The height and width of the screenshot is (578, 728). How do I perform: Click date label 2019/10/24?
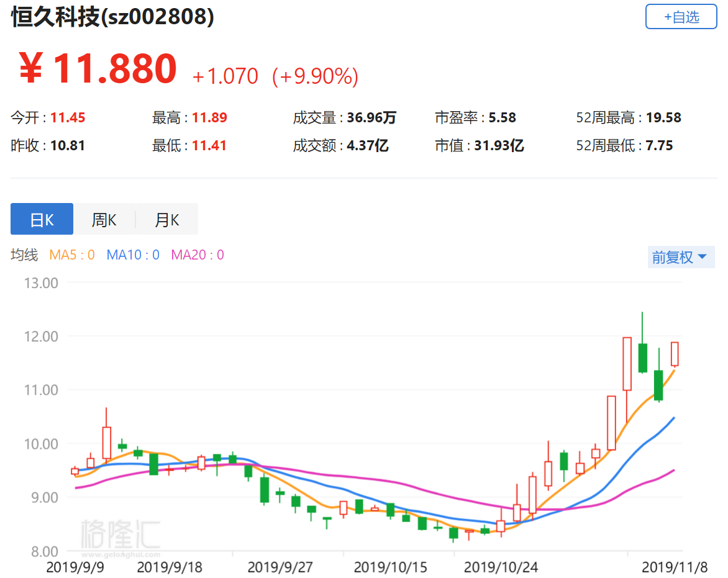(x=501, y=567)
